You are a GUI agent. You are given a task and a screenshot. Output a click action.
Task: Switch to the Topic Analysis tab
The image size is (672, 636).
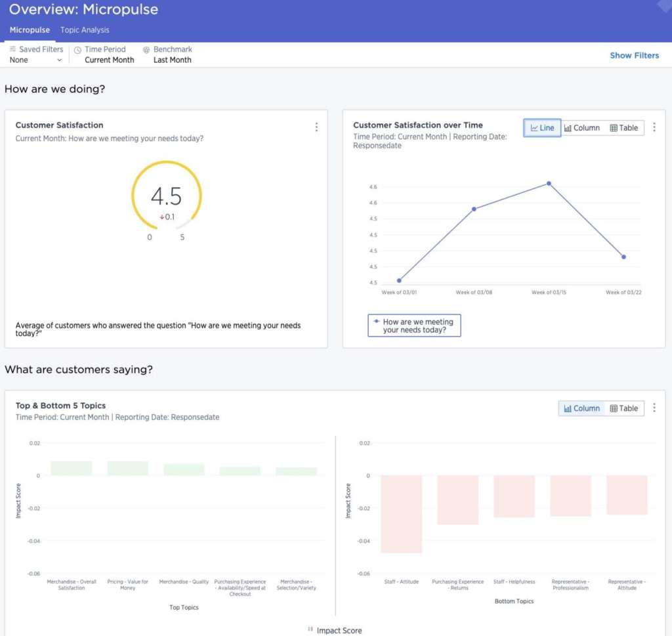pyautogui.click(x=85, y=30)
